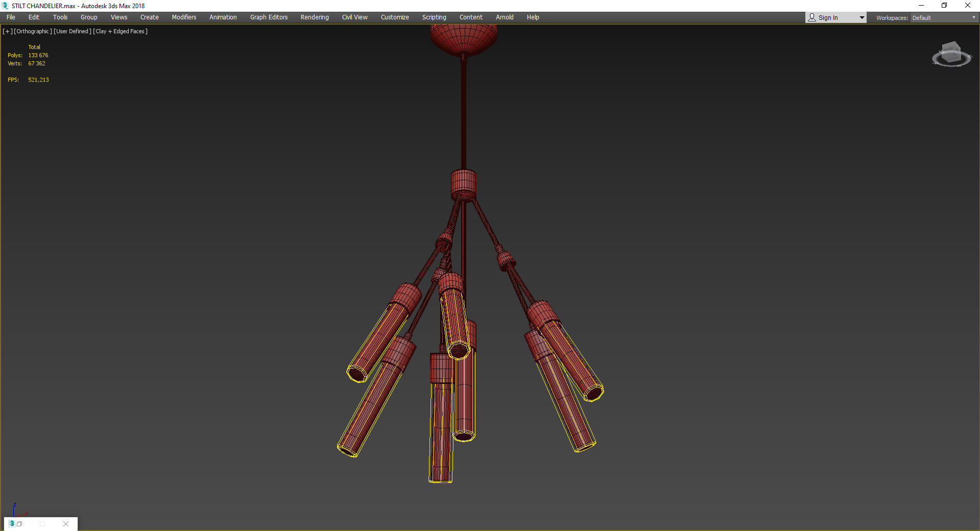Open the Rendering menu

click(x=315, y=17)
